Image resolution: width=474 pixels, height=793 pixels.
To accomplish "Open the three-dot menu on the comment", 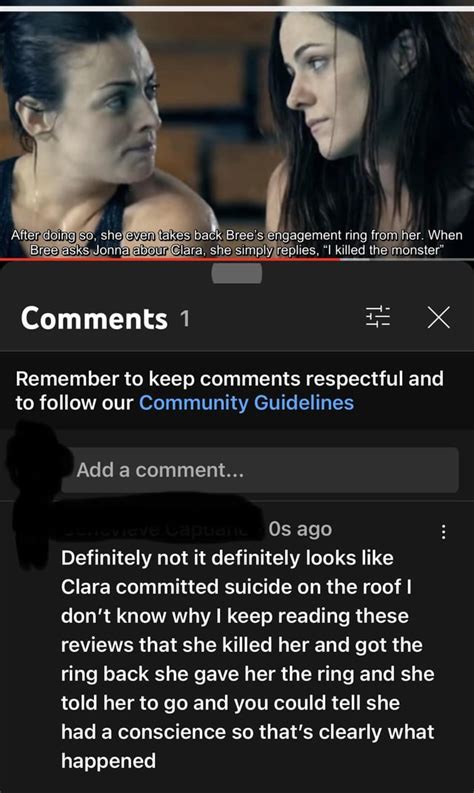I will [444, 532].
